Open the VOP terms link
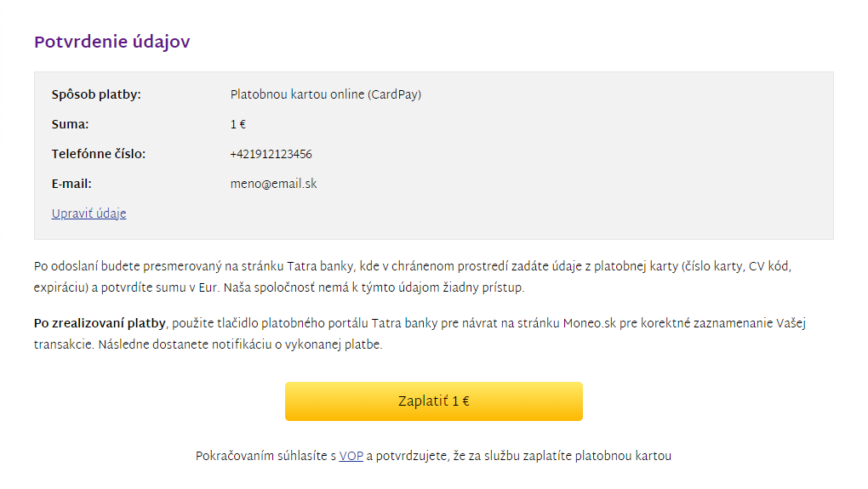The height and width of the screenshot is (489, 868). [x=351, y=457]
